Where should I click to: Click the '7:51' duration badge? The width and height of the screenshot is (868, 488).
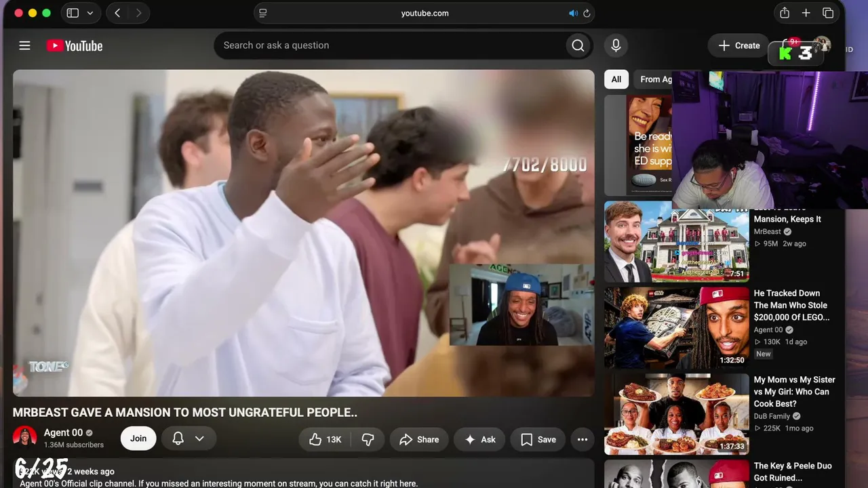[737, 274]
